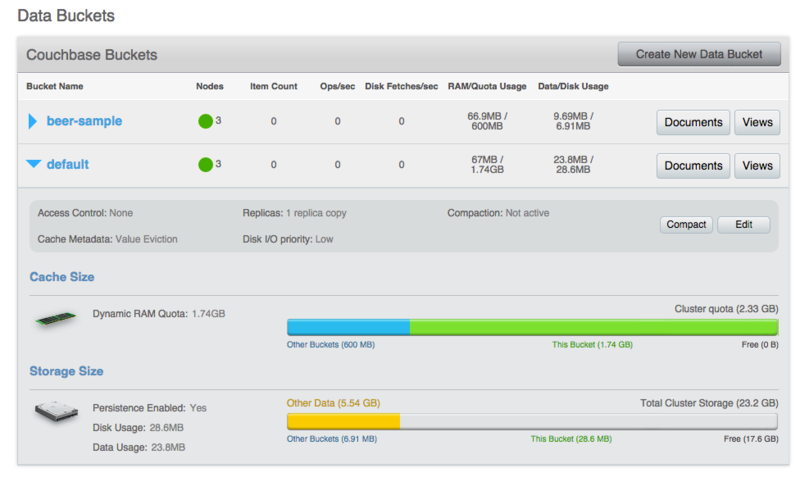Edit the default bucket settings

tap(743, 224)
